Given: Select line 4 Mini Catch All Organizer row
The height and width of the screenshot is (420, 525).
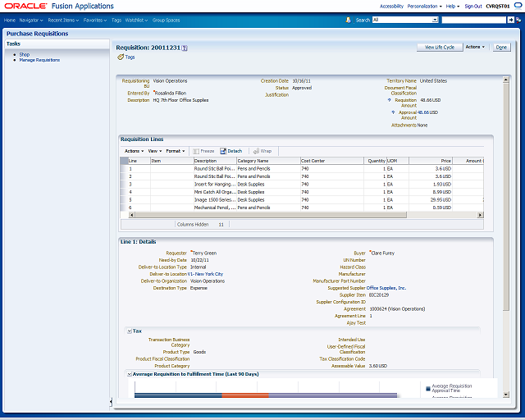Looking at the screenshot, I should [302, 192].
